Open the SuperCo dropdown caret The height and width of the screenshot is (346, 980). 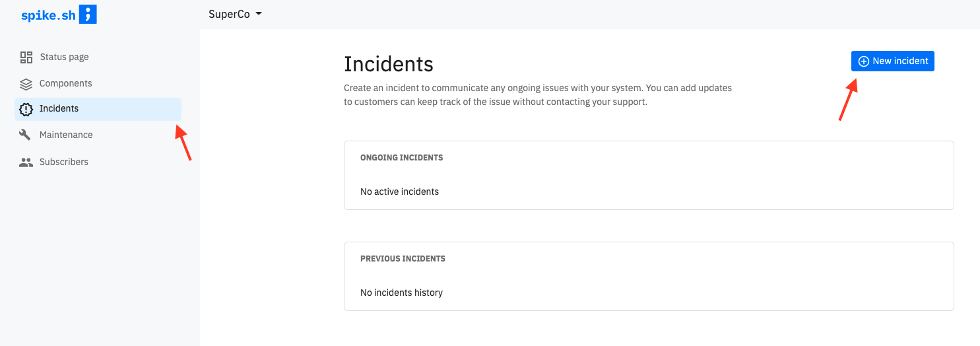point(259,14)
